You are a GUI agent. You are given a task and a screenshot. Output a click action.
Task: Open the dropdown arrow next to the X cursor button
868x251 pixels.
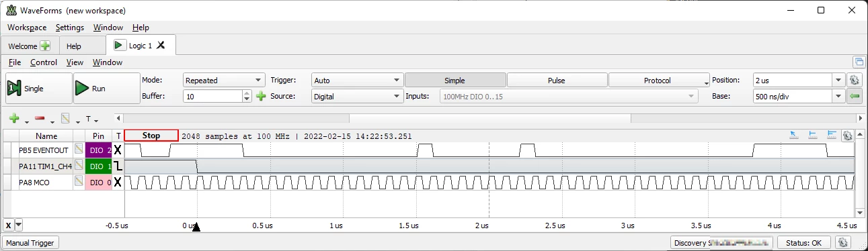(19, 225)
